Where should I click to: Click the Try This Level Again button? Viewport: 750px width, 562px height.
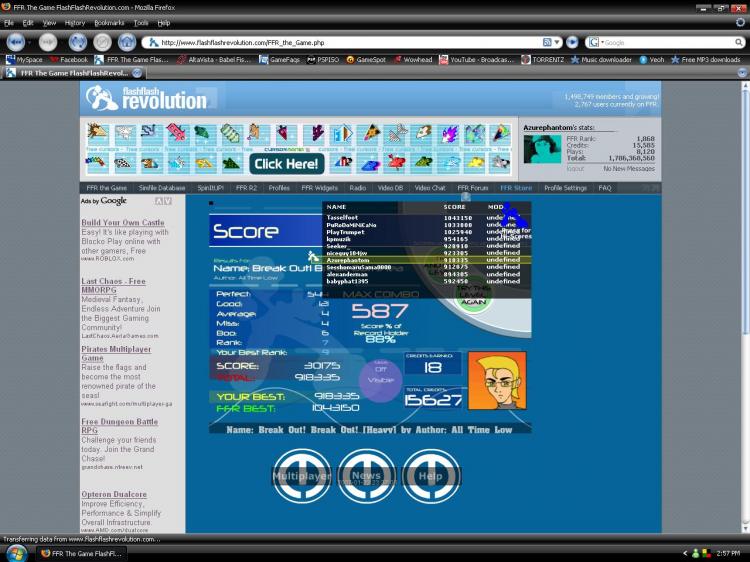[474, 295]
